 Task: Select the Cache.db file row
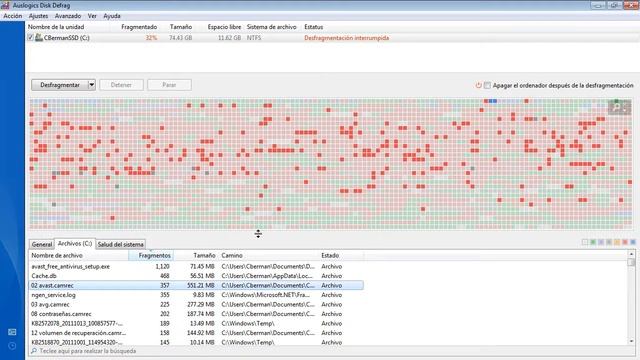coord(196,276)
